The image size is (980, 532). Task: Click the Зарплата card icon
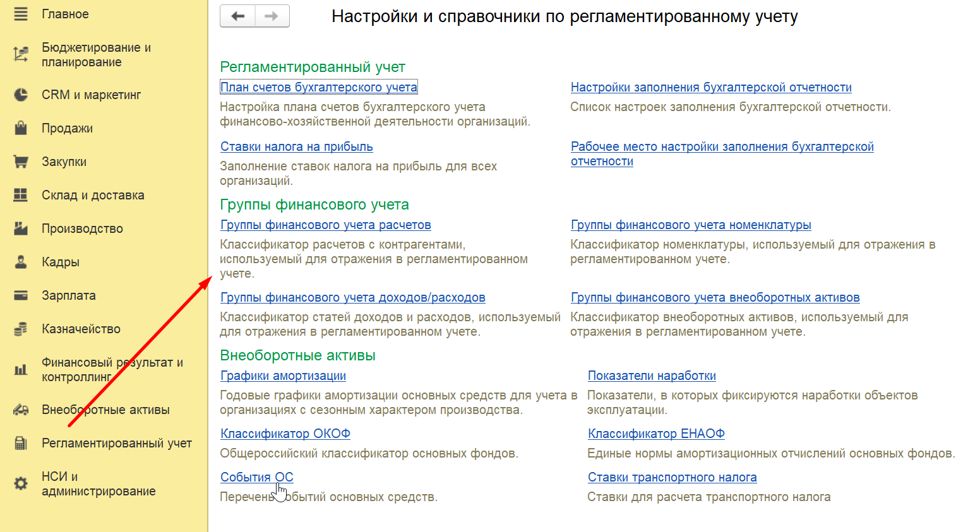click(x=21, y=295)
